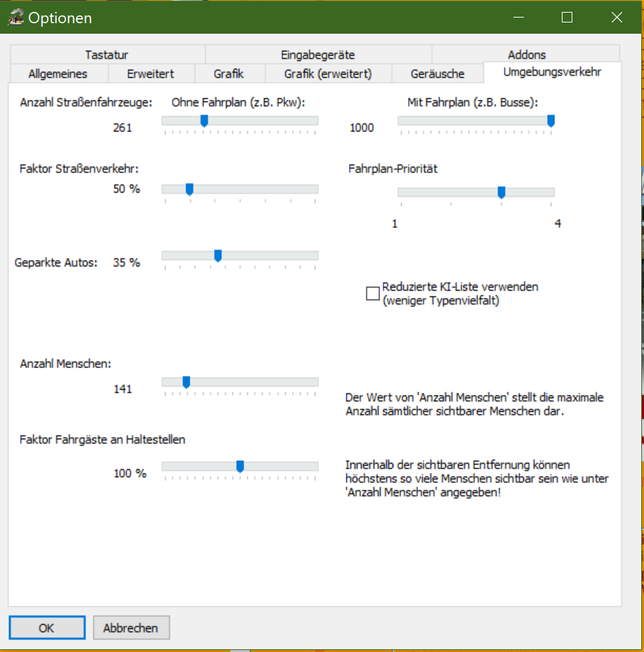This screenshot has height=652, width=644.
Task: Switch to the Grafik tab
Action: click(x=229, y=74)
